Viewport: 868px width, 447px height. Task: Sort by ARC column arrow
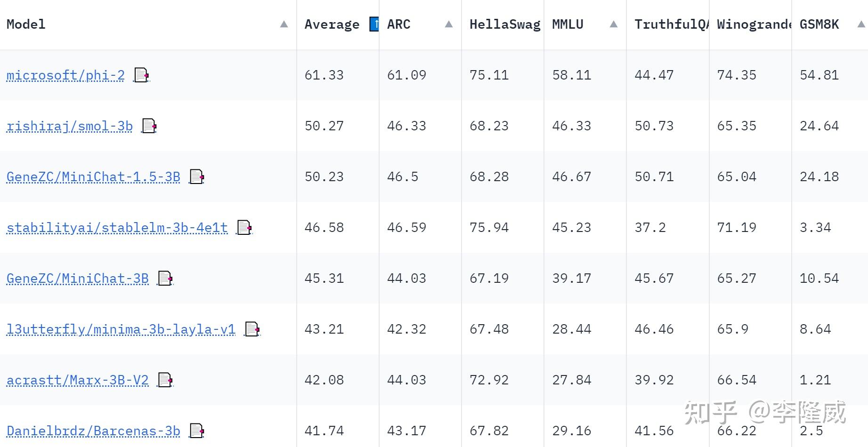[x=448, y=24]
